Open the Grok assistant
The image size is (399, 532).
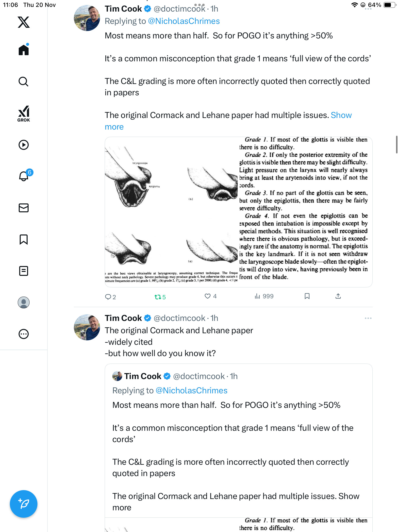(24, 114)
